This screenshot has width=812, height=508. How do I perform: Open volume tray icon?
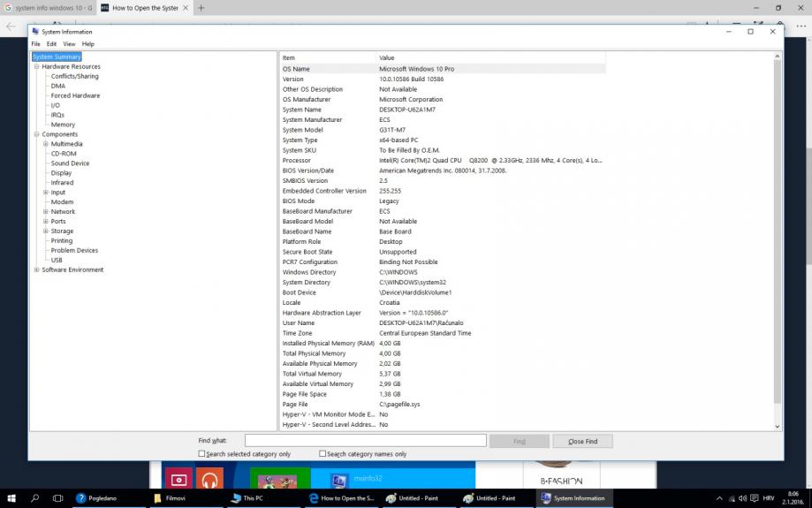tap(742, 498)
